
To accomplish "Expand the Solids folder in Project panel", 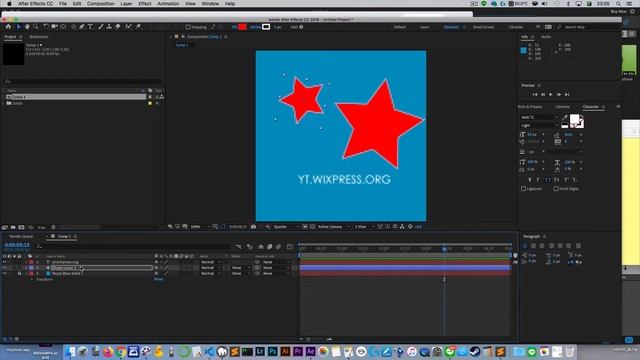I will click(x=4, y=104).
